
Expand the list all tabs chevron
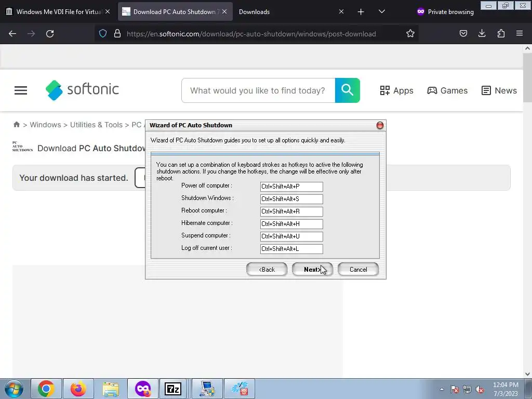tap(382, 11)
